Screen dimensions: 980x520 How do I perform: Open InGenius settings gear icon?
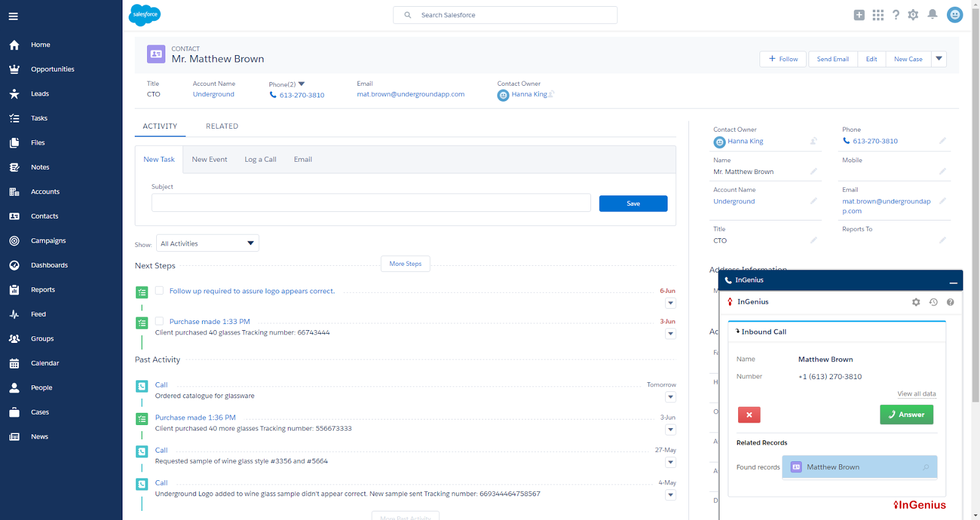coord(916,302)
